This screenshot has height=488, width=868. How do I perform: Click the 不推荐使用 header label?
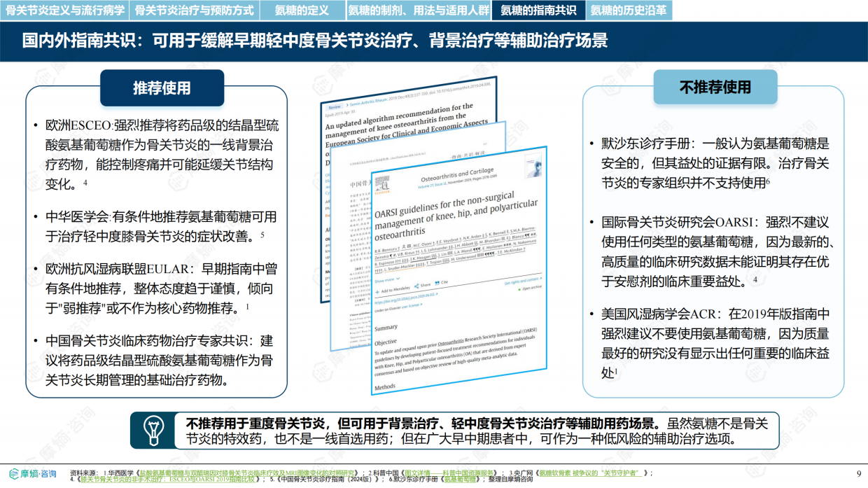pyautogui.click(x=715, y=88)
